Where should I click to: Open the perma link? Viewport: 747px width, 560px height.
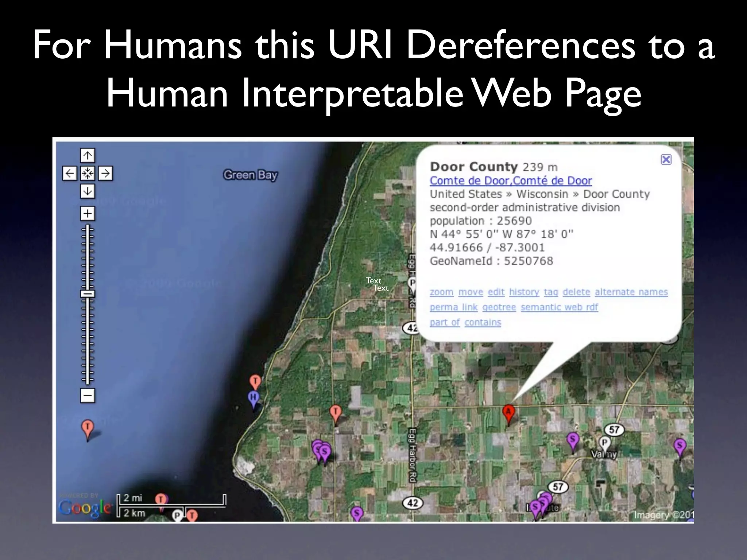click(x=453, y=307)
